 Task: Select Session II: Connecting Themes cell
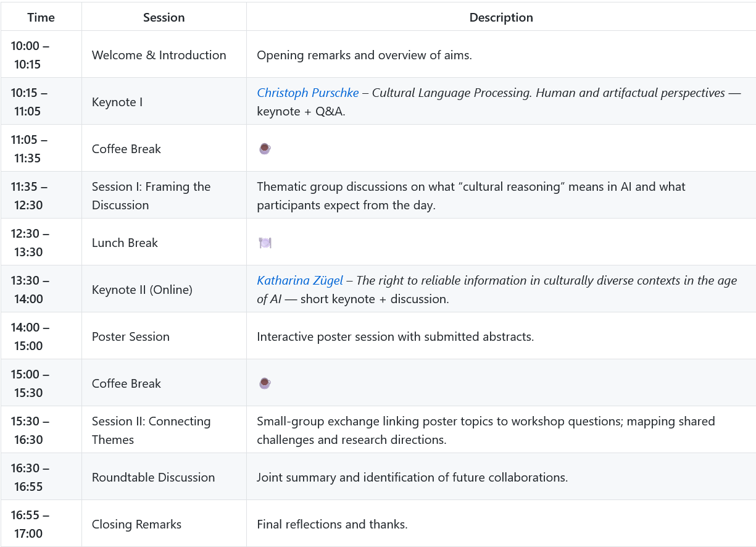(151, 430)
